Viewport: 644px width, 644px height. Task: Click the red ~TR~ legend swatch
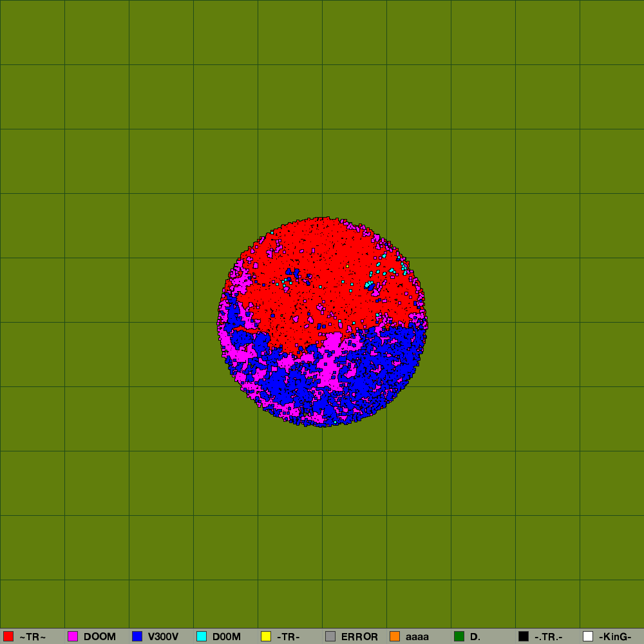pos(8,636)
